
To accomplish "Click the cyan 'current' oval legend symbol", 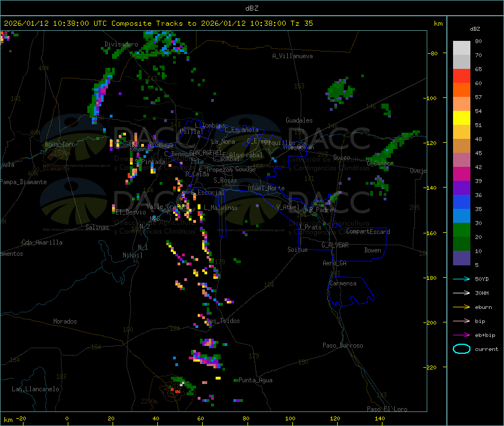I will tap(461, 349).
